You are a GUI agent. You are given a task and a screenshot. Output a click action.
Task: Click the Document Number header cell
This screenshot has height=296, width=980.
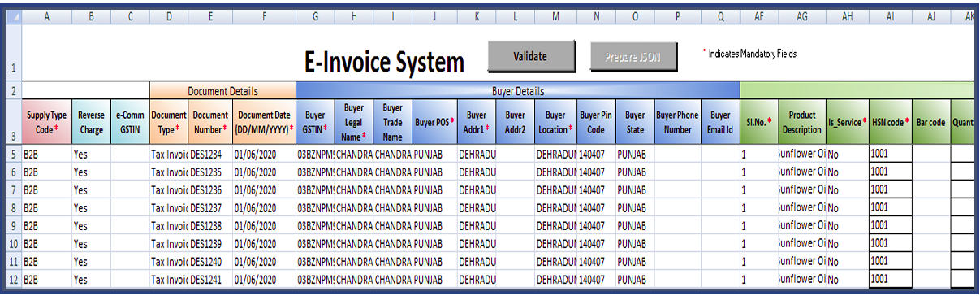(210, 122)
